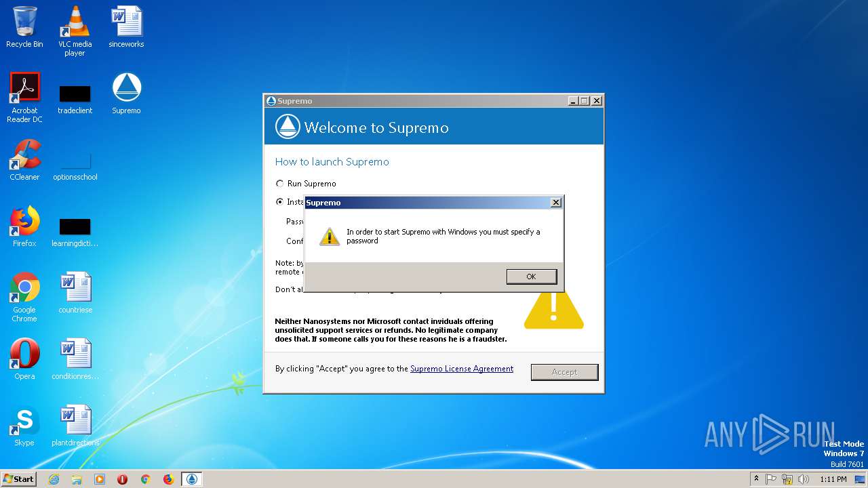868x488 pixels.
Task: Open the countriese Word document
Action: pos(75,293)
